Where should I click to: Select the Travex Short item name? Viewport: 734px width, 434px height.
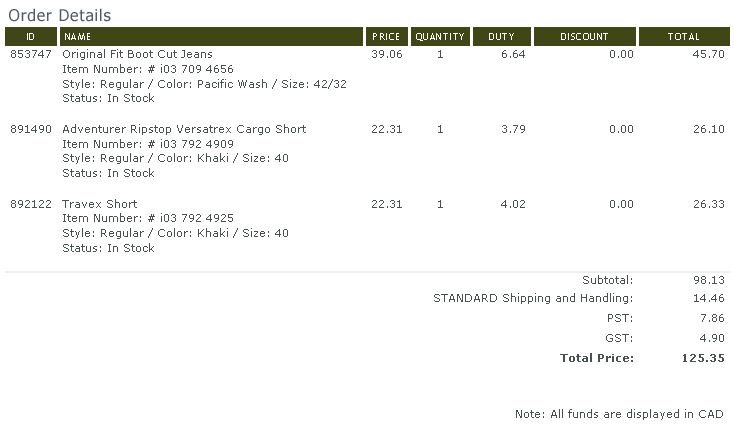click(100, 204)
